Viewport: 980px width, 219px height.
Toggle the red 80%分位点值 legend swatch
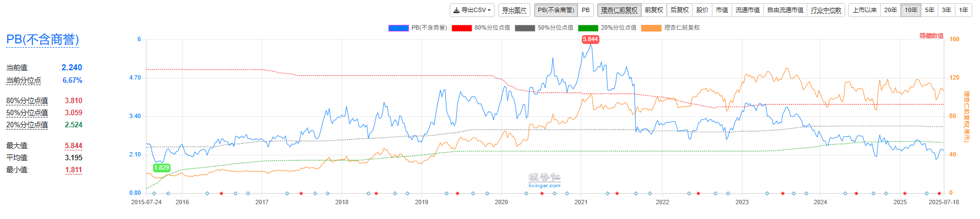click(462, 28)
